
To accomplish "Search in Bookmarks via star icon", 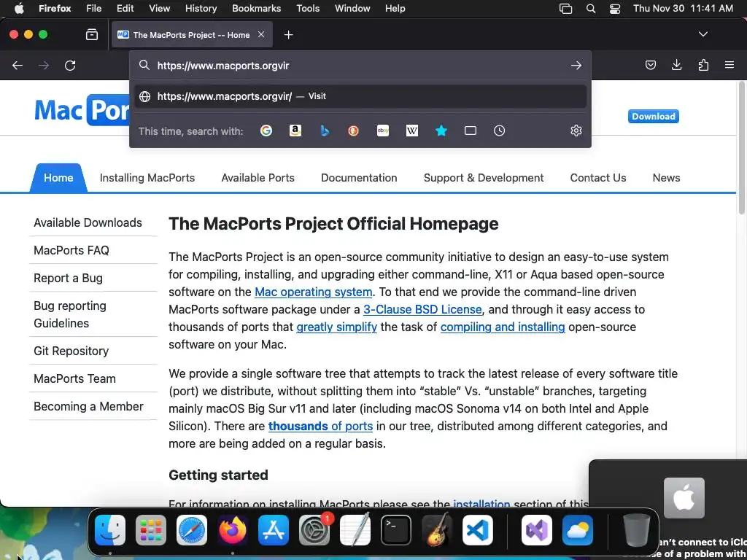I will coord(441,131).
